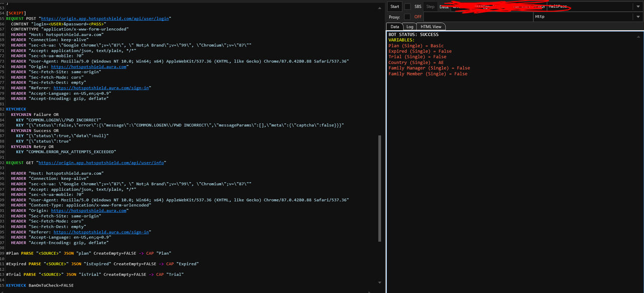
Task: Click the Step button
Action: 430,7
